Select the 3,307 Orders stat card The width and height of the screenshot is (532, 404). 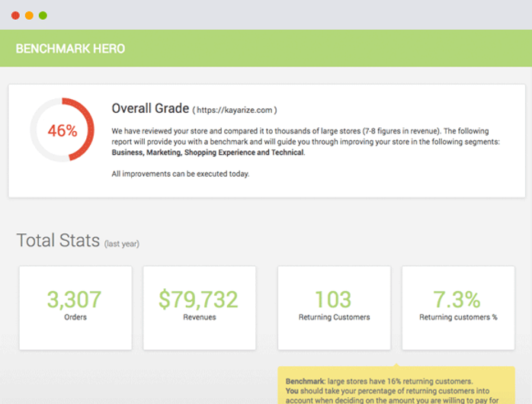(x=75, y=308)
